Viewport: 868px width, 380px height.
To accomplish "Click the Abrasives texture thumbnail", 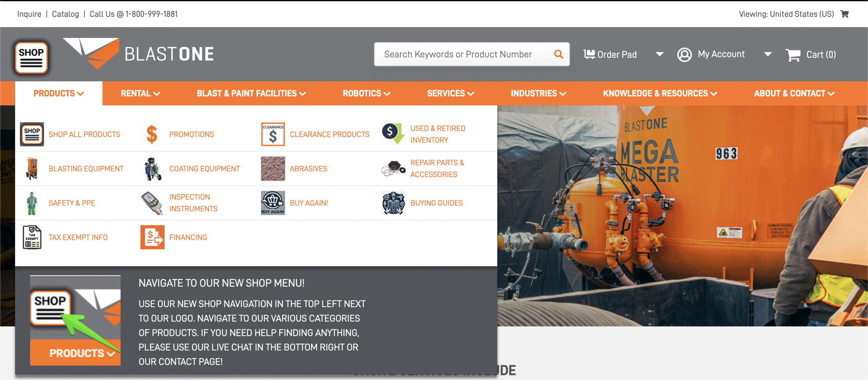I will [x=273, y=168].
